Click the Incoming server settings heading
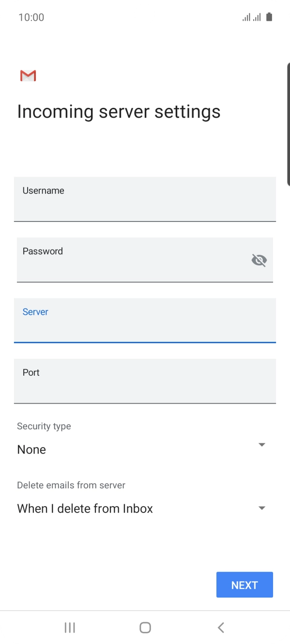The image size is (290, 644). point(118,111)
